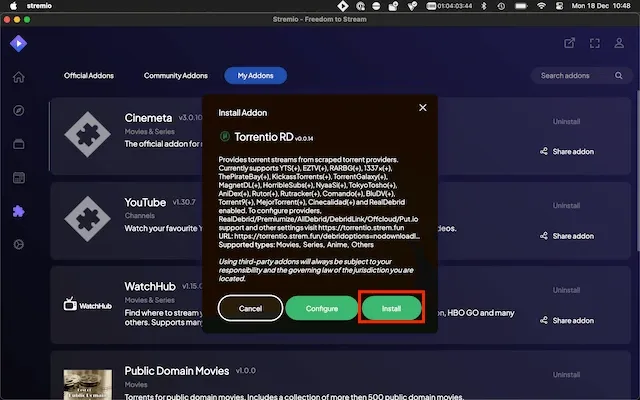This screenshot has width=640, height=400.
Task: Select the Addons puzzle icon in sidebar
Action: (19, 211)
